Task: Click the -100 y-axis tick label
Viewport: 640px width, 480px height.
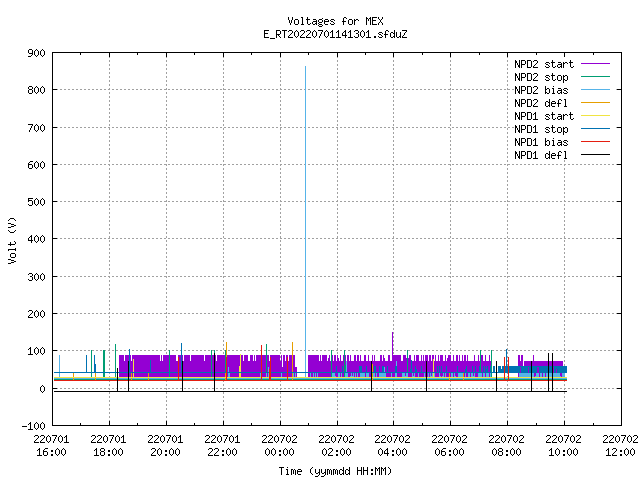Action: [33, 426]
